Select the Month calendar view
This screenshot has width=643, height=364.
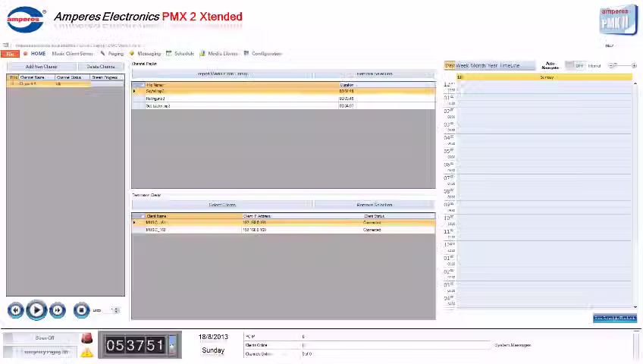pyautogui.click(x=478, y=65)
